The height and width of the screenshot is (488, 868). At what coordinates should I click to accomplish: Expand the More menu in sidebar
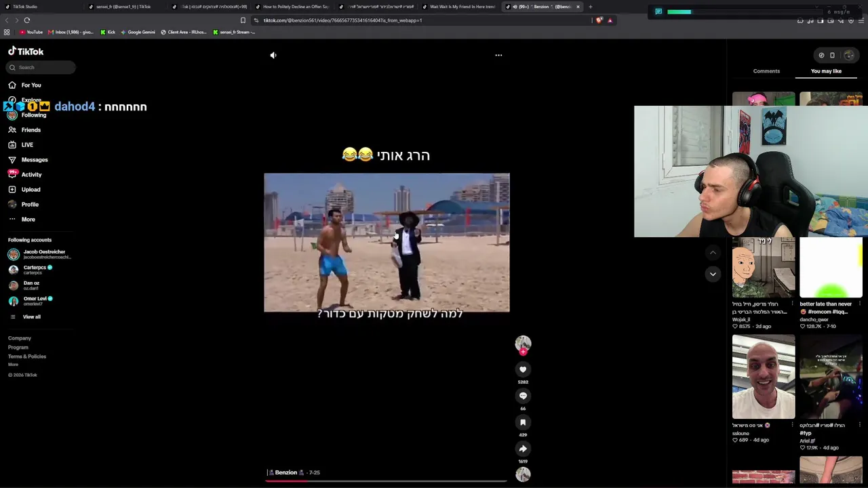(28, 220)
